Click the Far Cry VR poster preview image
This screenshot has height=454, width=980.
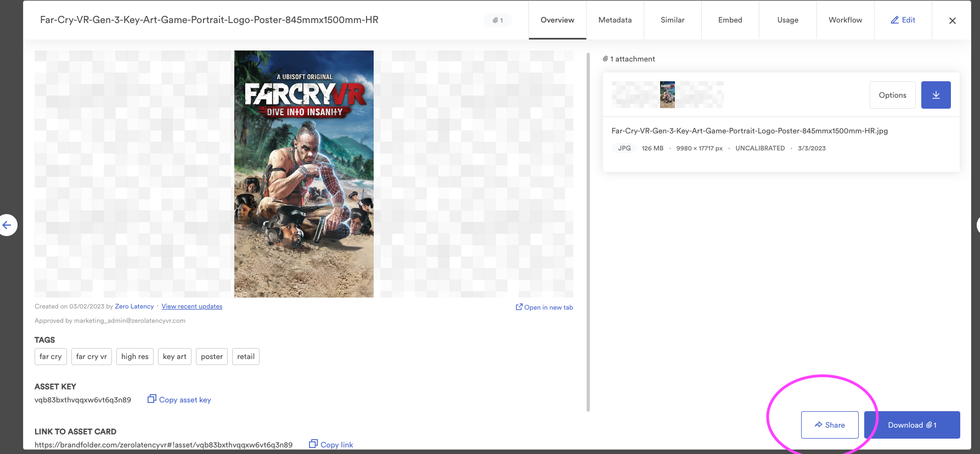click(x=304, y=174)
